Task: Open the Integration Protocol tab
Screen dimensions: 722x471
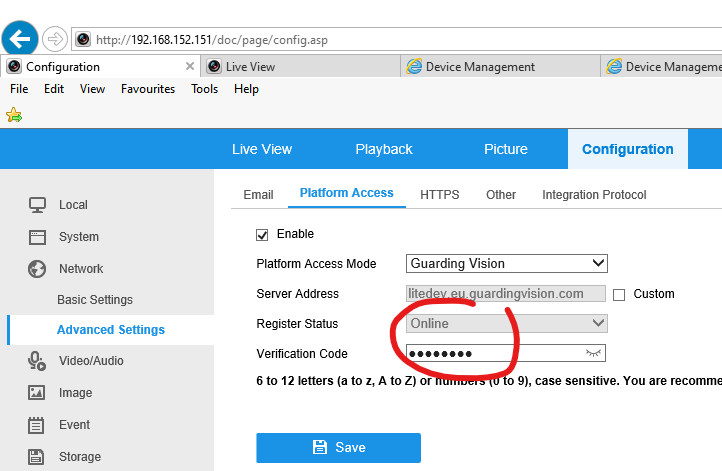Action: coord(594,195)
